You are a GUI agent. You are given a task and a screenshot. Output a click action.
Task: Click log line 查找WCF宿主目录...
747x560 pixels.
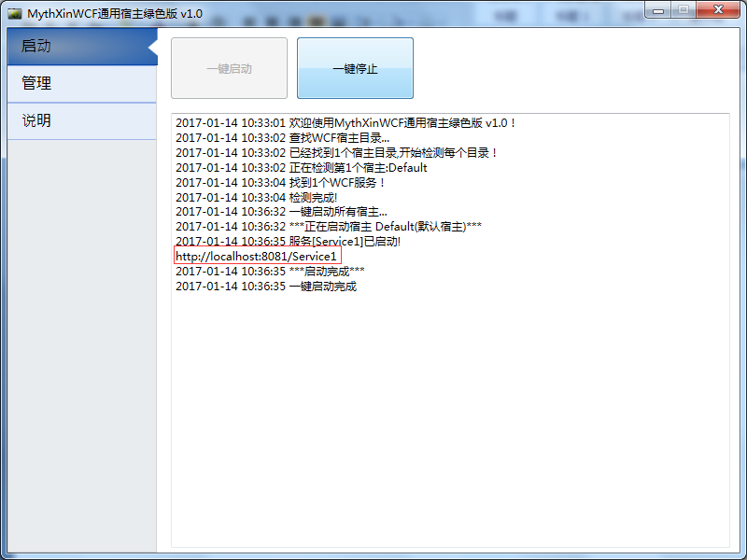click(x=283, y=138)
